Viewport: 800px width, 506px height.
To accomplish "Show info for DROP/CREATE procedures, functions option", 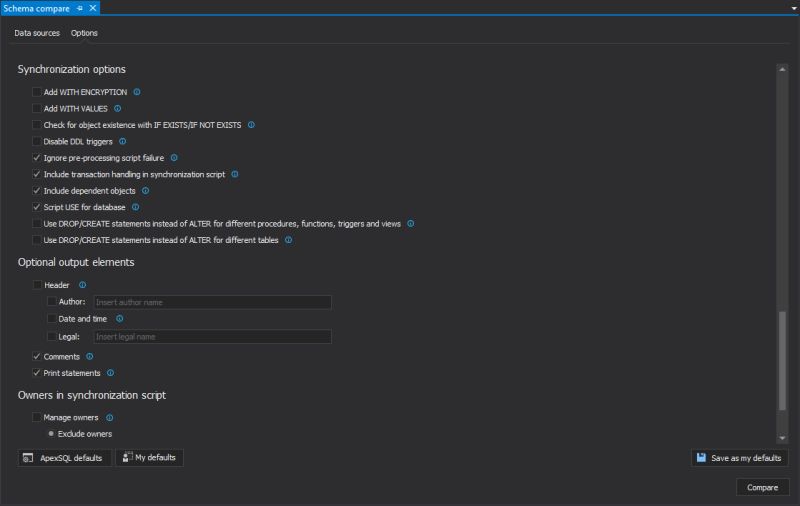I will point(411,223).
